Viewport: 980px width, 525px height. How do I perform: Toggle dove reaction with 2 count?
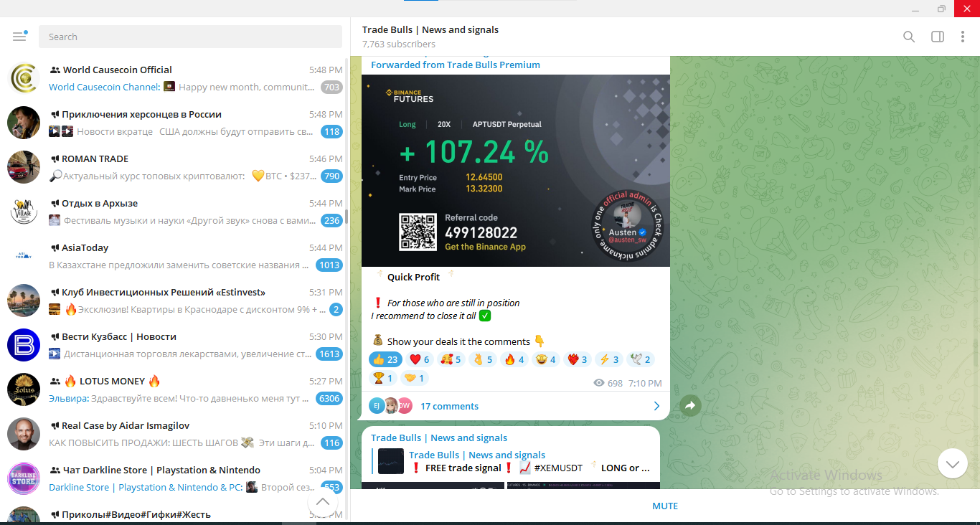[641, 359]
